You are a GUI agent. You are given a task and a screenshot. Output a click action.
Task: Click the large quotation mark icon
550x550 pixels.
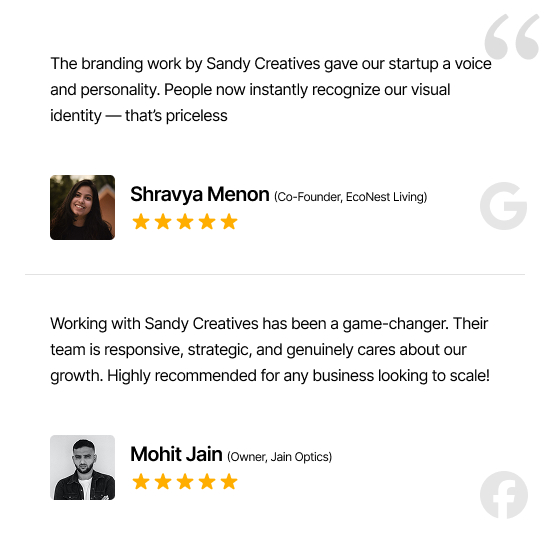[512, 36]
